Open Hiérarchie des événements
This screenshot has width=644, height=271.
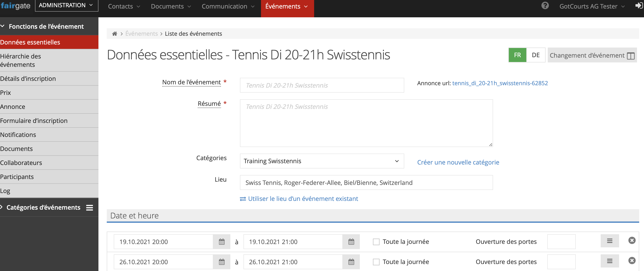(49, 60)
